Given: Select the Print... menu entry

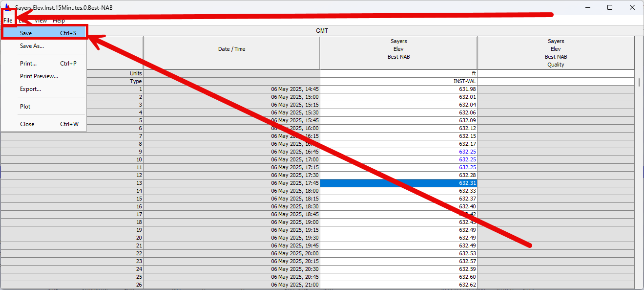Looking at the screenshot, I should (x=28, y=64).
